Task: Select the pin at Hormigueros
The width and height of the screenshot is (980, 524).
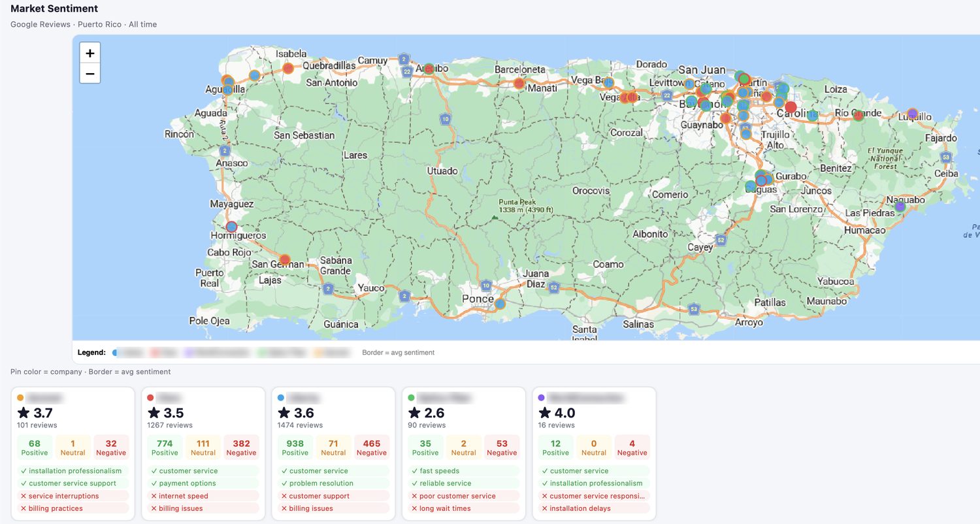Action: click(231, 227)
